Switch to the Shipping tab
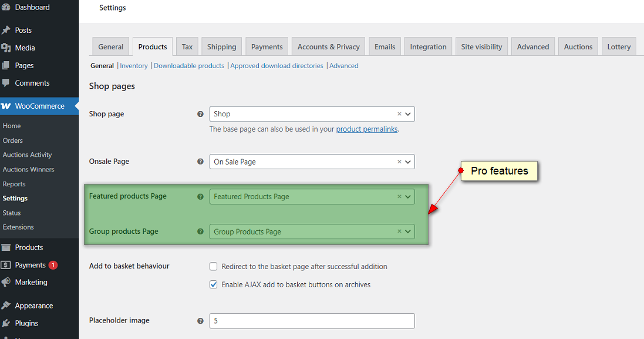Image resolution: width=644 pixels, height=339 pixels. 221,46
